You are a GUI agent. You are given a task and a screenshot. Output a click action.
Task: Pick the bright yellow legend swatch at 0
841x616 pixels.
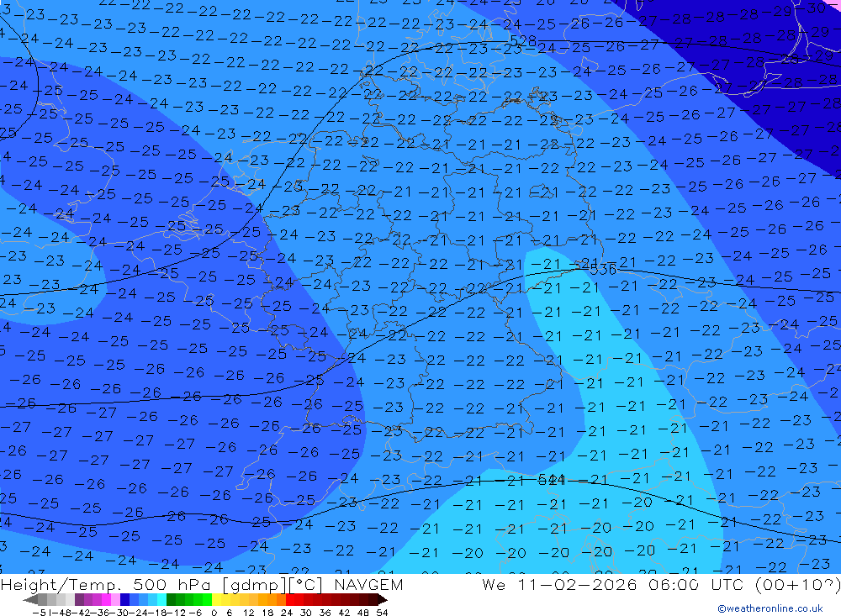[x=217, y=599]
